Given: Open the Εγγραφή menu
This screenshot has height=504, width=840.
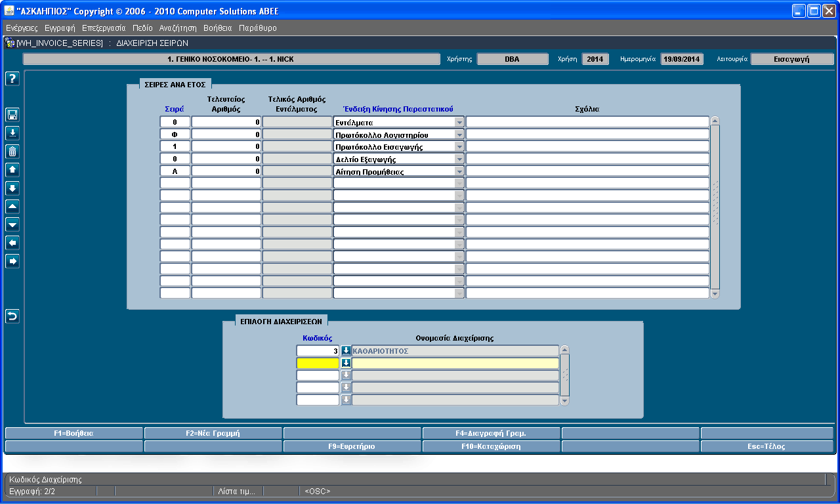Looking at the screenshot, I should point(60,28).
